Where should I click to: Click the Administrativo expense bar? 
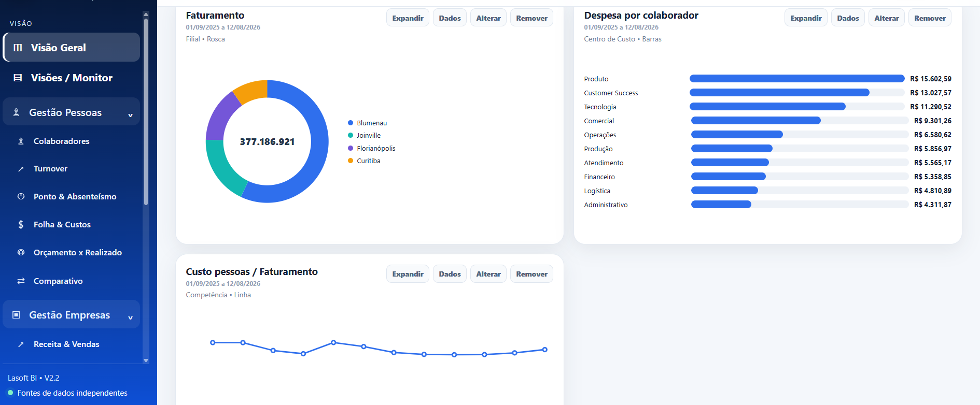click(x=721, y=205)
